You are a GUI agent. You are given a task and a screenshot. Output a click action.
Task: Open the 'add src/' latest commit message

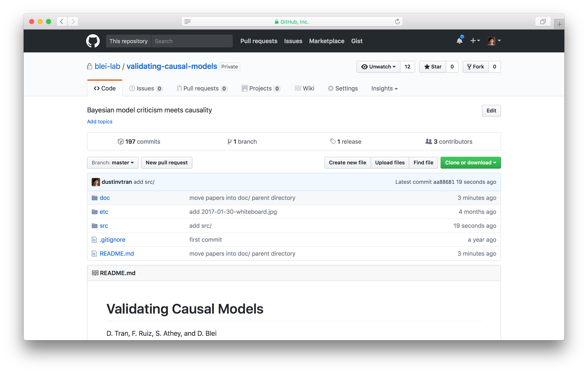pos(144,182)
